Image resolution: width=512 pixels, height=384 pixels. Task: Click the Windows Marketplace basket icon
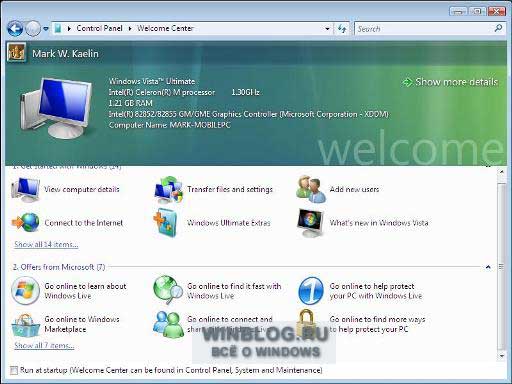coord(25,325)
